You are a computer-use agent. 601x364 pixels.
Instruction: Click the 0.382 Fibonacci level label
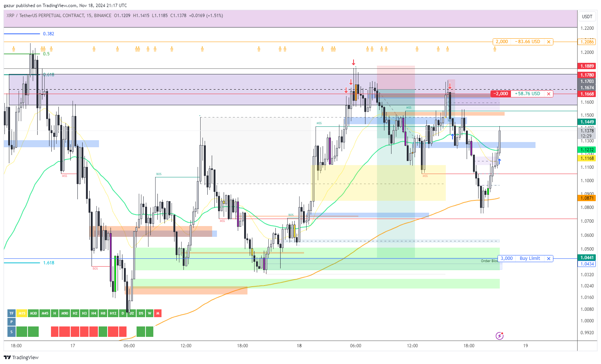tap(48, 34)
